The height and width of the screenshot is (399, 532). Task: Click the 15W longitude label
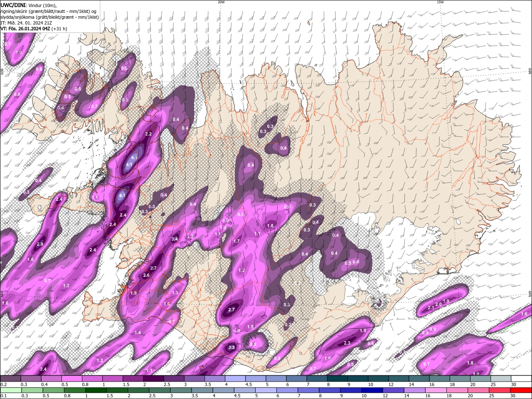coord(440,2)
